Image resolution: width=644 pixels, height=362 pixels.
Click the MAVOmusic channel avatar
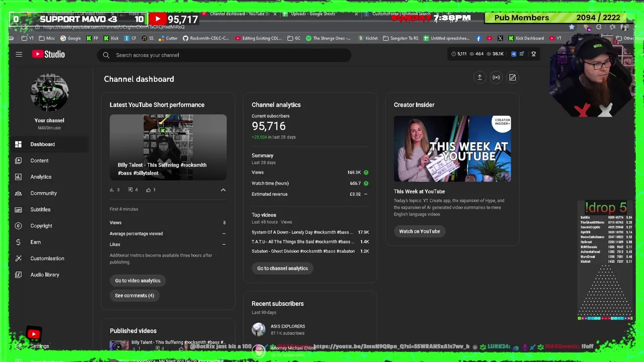tap(49, 93)
